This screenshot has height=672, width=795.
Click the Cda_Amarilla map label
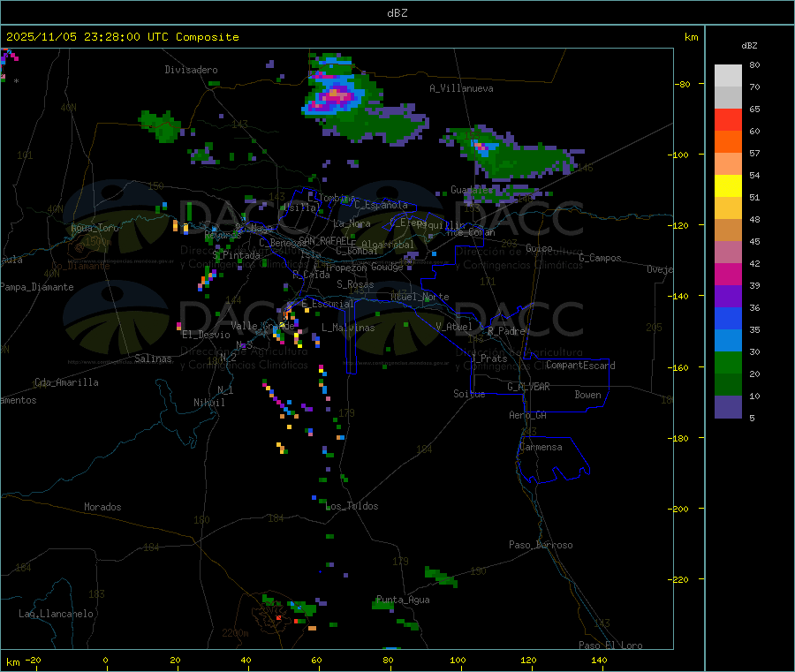click(x=66, y=382)
